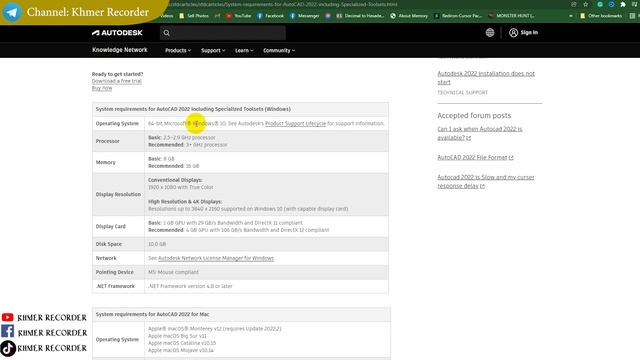Click the green Grammarly extension icon
This screenshot has height=360, width=640.
coord(600,4)
